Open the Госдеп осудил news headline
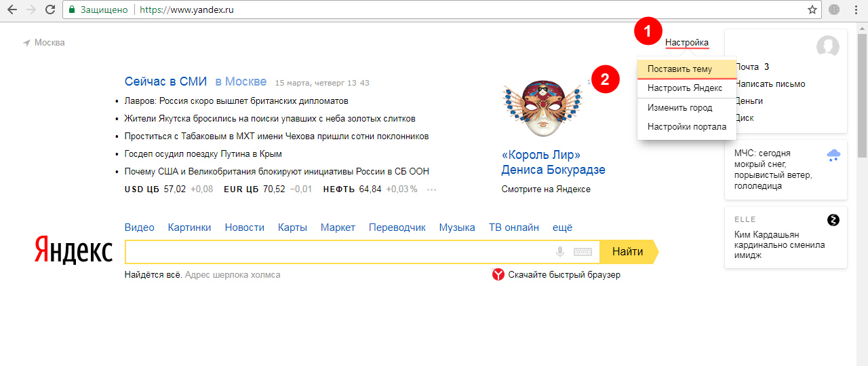868x366 pixels. (203, 154)
